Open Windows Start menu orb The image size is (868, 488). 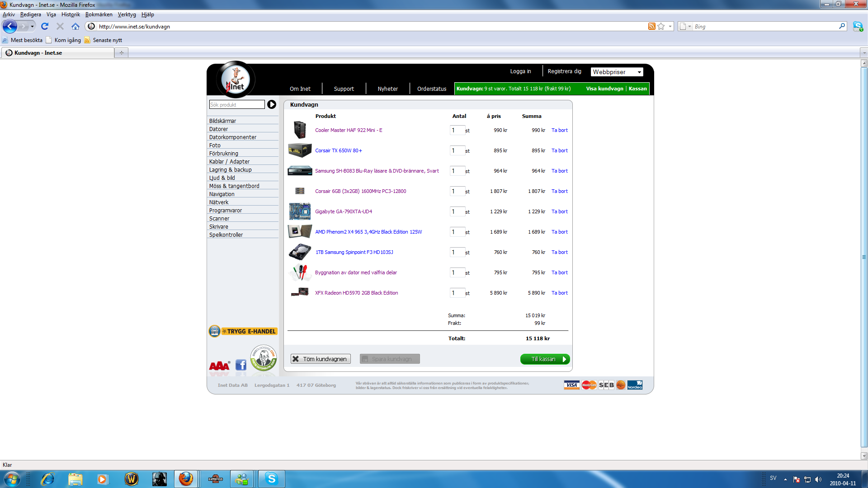[12, 479]
